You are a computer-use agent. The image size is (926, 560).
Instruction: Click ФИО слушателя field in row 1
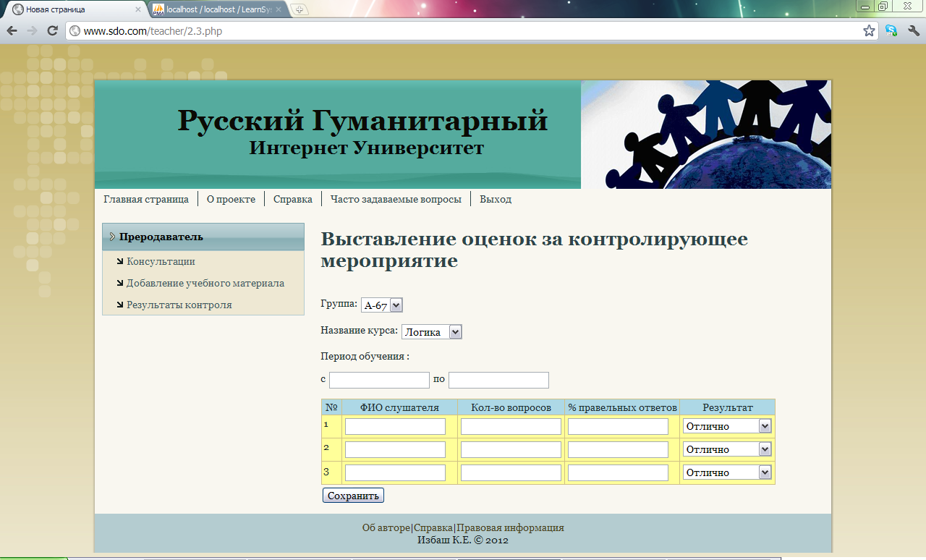(x=395, y=426)
